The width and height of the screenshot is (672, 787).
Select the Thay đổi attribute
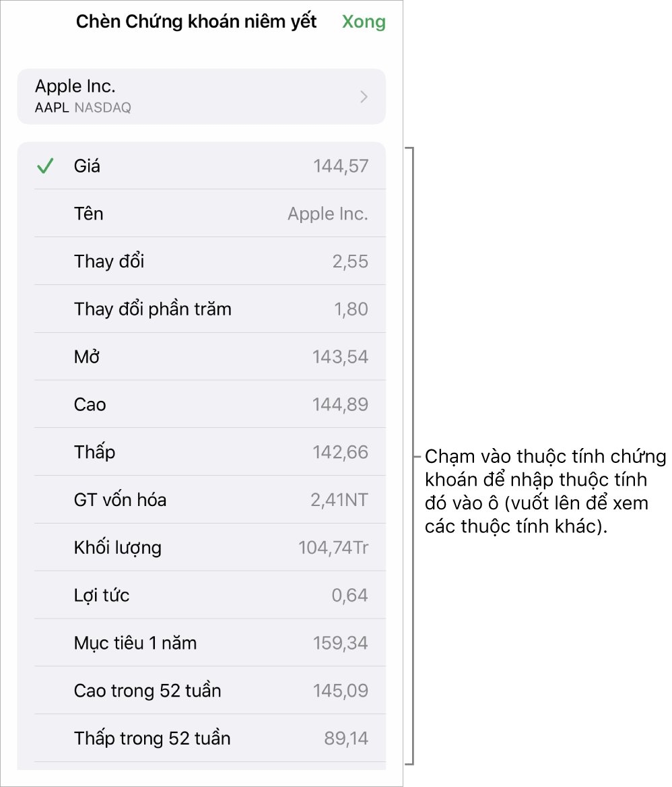[201, 261]
